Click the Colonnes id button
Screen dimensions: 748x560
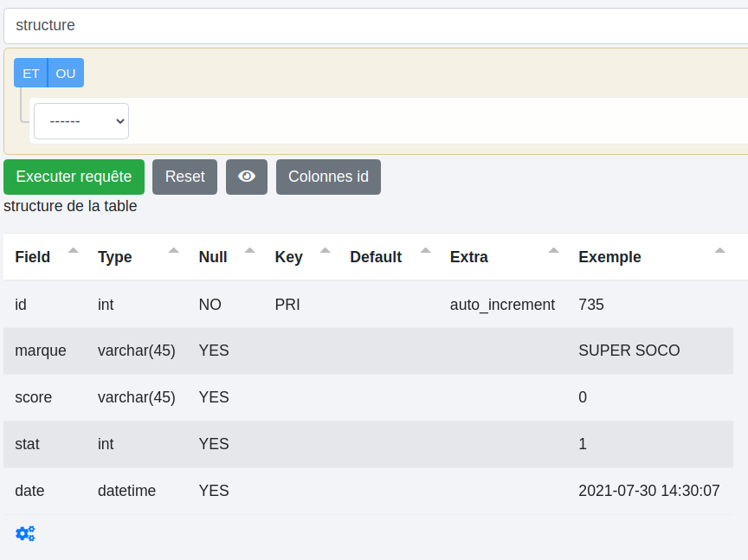point(328,177)
